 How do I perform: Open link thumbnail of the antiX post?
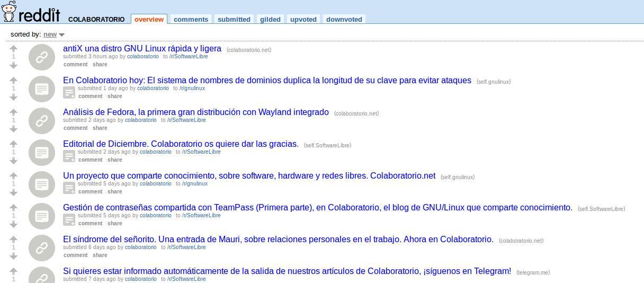point(42,57)
